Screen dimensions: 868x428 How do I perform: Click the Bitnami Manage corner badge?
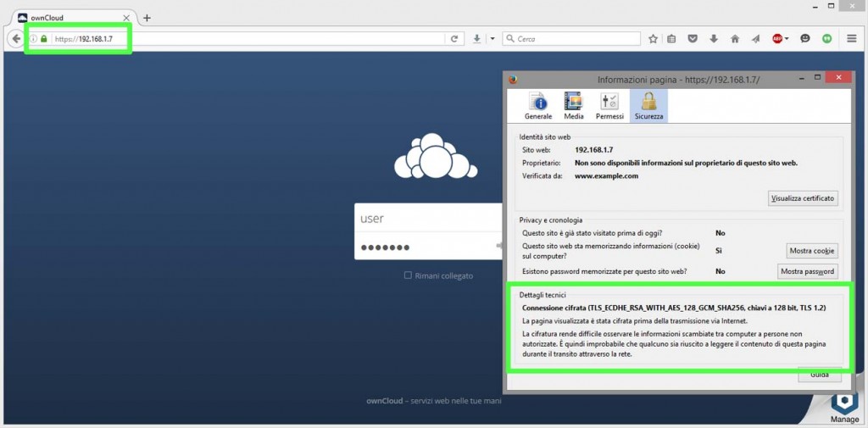pyautogui.click(x=844, y=407)
